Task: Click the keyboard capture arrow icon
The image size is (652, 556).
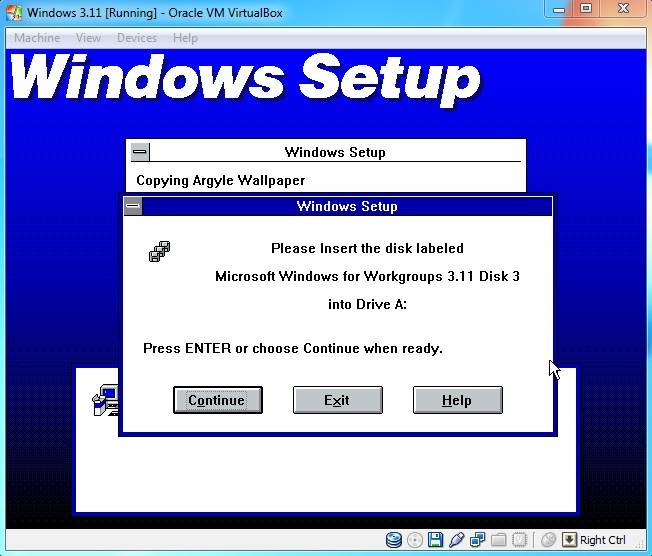Action: 568,540
